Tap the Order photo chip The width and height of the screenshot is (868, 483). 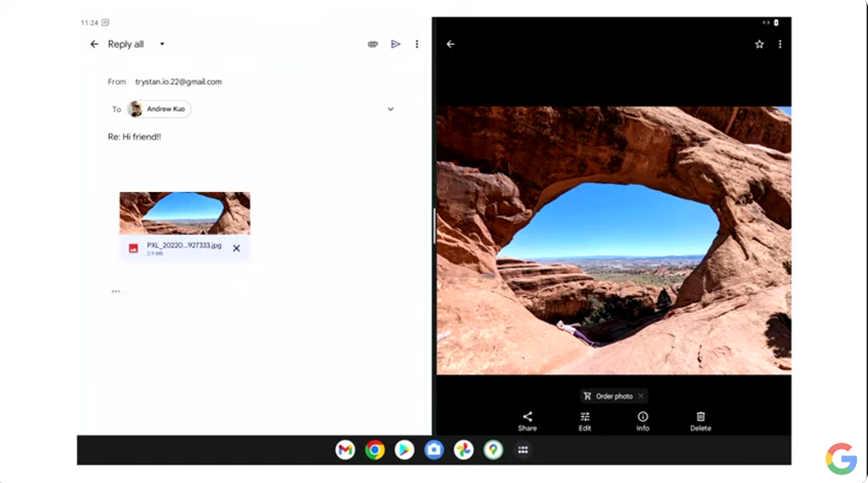pyautogui.click(x=609, y=396)
